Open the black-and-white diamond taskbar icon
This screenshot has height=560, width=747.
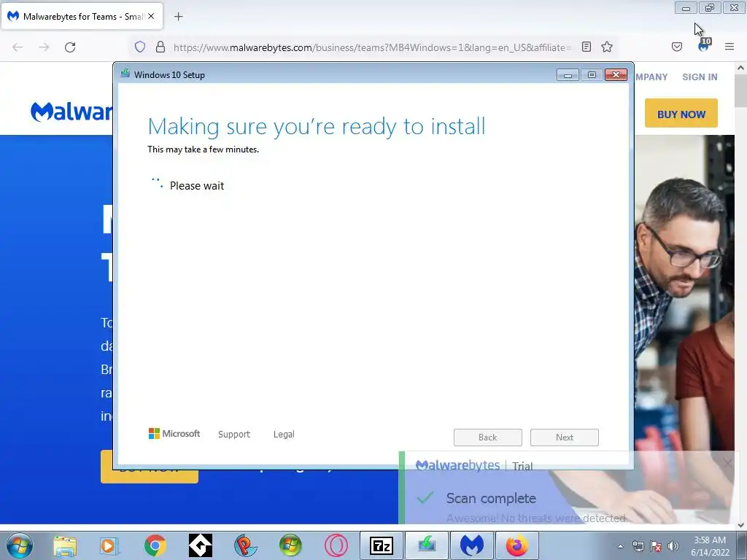click(x=200, y=545)
